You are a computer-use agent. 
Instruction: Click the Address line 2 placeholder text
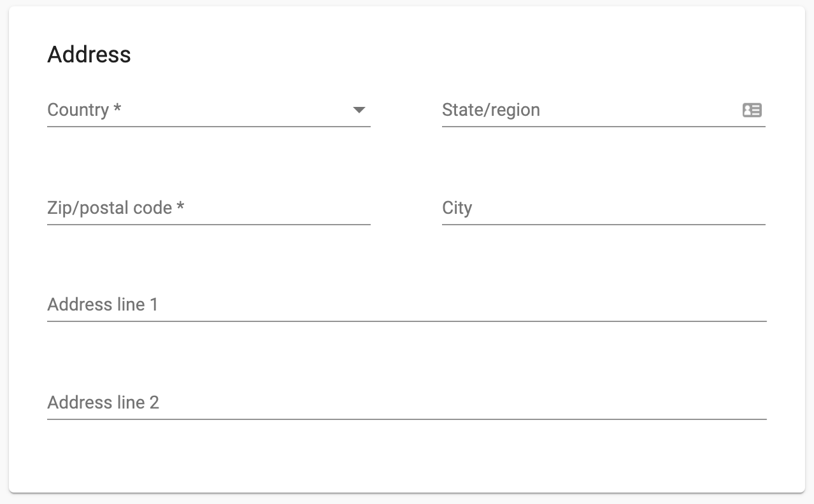103,403
